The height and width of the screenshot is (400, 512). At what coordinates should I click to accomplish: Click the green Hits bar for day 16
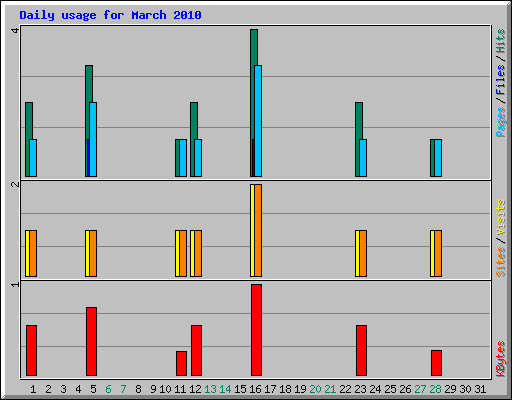[x=253, y=47]
